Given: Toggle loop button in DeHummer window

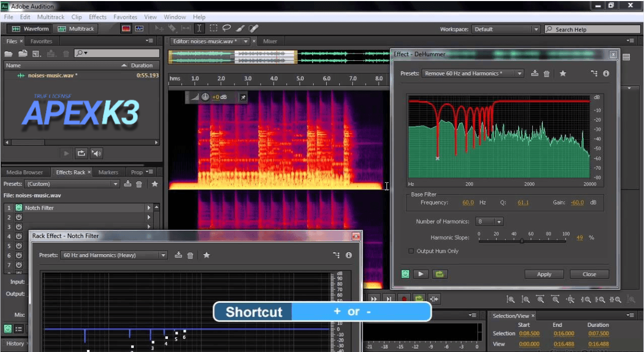Looking at the screenshot, I should [439, 273].
